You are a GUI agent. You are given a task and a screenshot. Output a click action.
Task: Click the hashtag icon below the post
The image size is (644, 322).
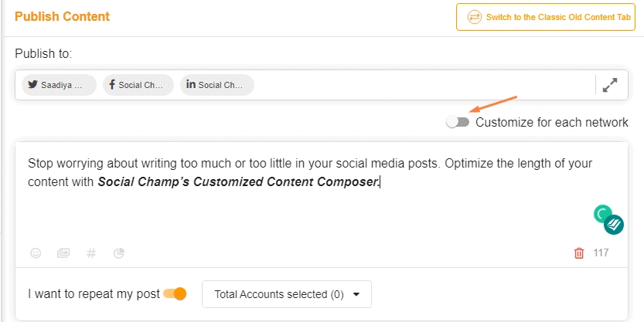91,253
